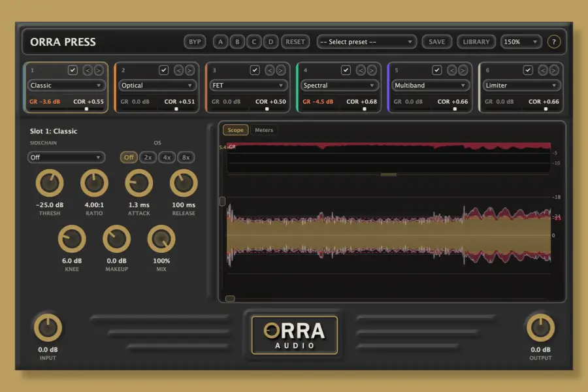Image resolution: width=588 pixels, height=392 pixels.
Task: Click the MIX knob at 100%
Action: click(161, 239)
